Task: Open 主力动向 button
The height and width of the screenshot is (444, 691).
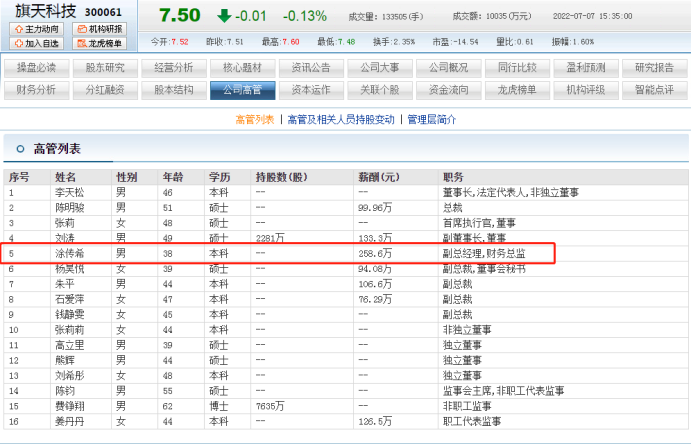Action: tap(36, 29)
